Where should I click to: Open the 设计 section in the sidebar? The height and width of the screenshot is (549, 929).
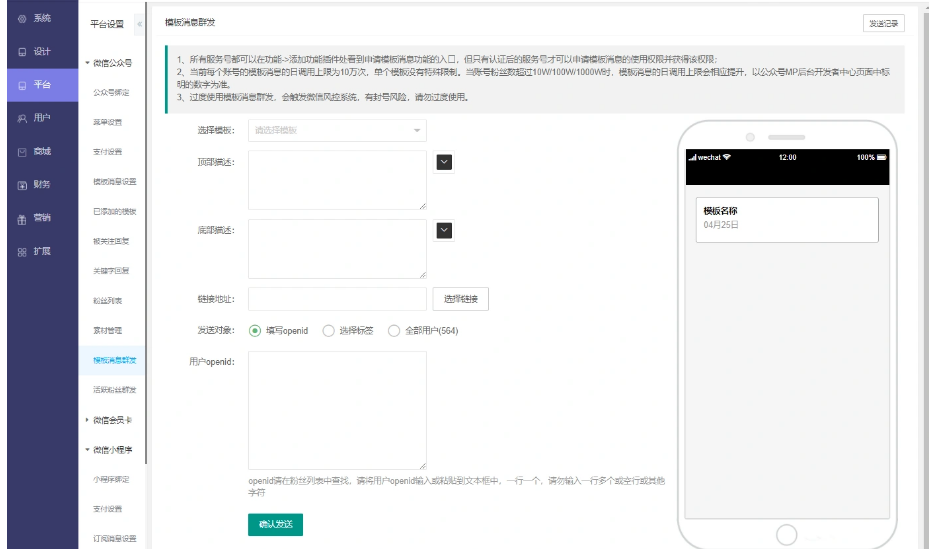35,51
